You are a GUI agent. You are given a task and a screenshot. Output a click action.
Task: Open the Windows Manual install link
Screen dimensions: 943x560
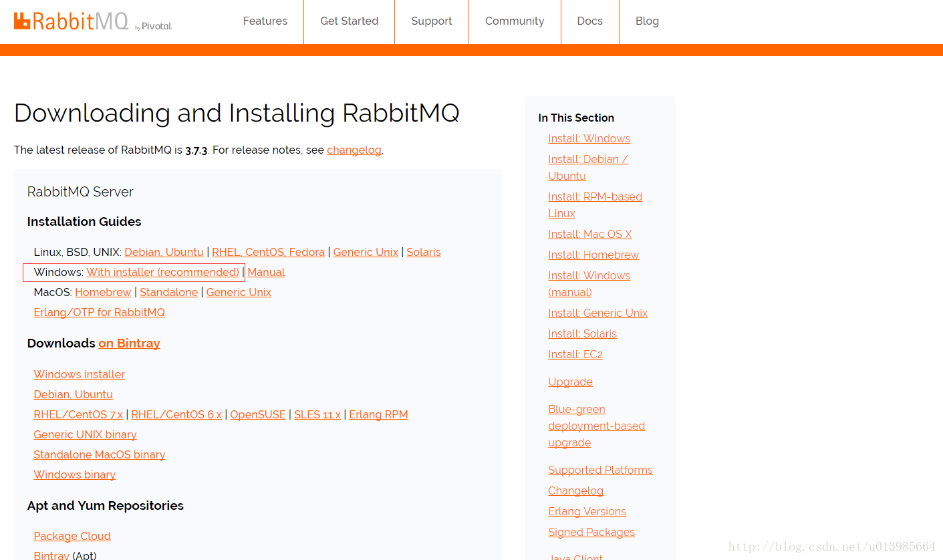pyautogui.click(x=266, y=272)
